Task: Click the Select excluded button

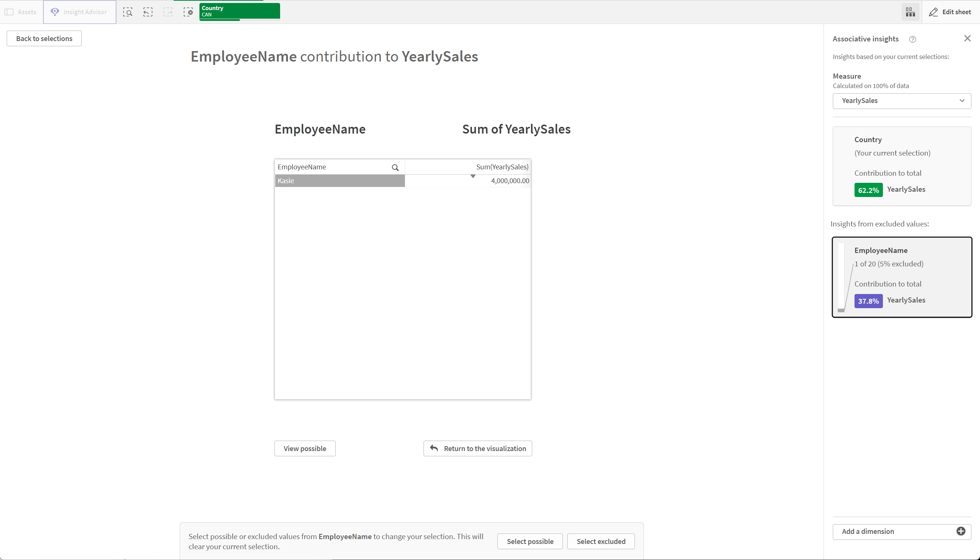Action: [600, 541]
